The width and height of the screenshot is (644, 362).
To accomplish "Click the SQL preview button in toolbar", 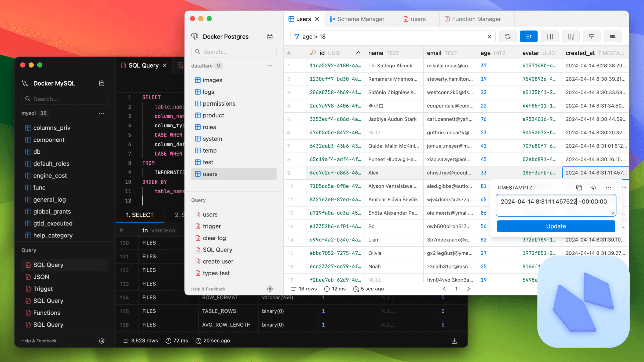I will [x=613, y=36].
